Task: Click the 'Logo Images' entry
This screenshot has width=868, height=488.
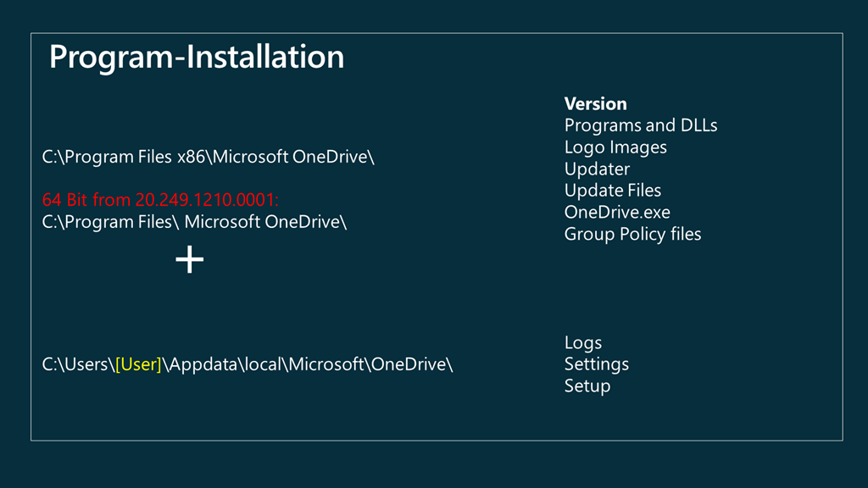Action: pos(615,147)
